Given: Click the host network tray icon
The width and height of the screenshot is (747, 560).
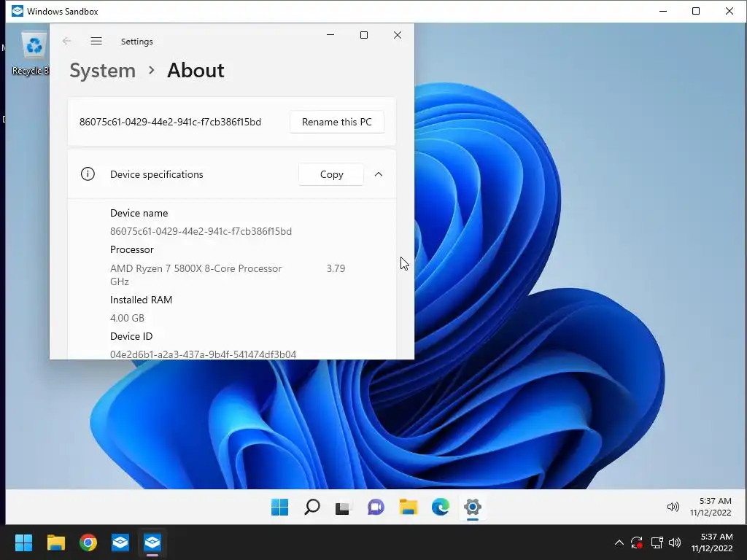Looking at the screenshot, I should pyautogui.click(x=657, y=542).
